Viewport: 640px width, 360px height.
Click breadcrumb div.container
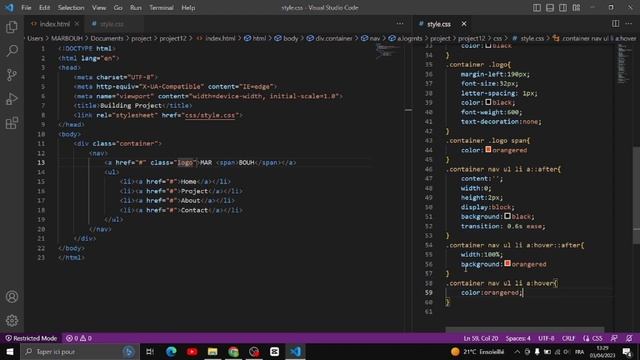tap(330, 38)
